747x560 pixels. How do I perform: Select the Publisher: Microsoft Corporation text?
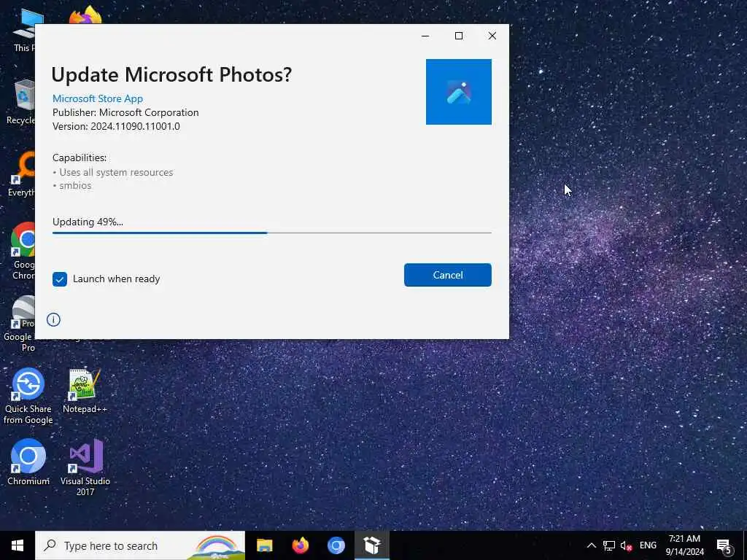(x=125, y=112)
